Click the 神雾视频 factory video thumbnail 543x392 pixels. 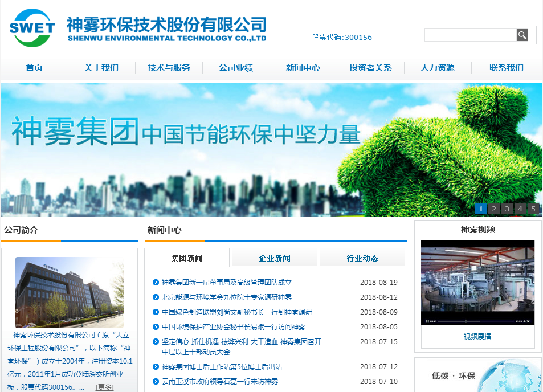pyautogui.click(x=478, y=283)
